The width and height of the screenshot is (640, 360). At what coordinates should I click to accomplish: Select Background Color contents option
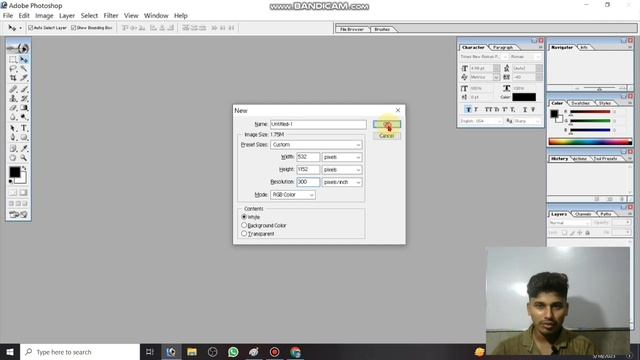tap(244, 225)
